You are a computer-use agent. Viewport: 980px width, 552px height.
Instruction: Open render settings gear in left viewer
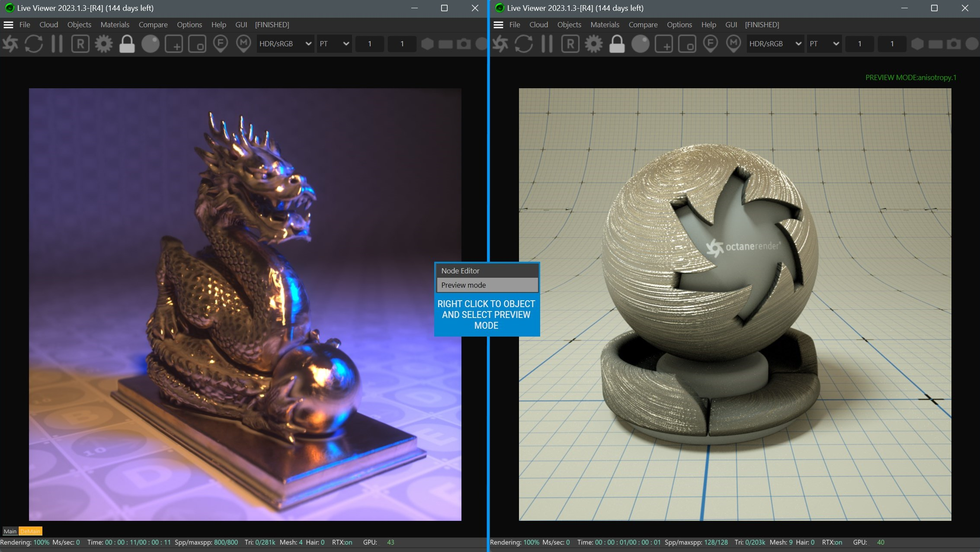(104, 44)
